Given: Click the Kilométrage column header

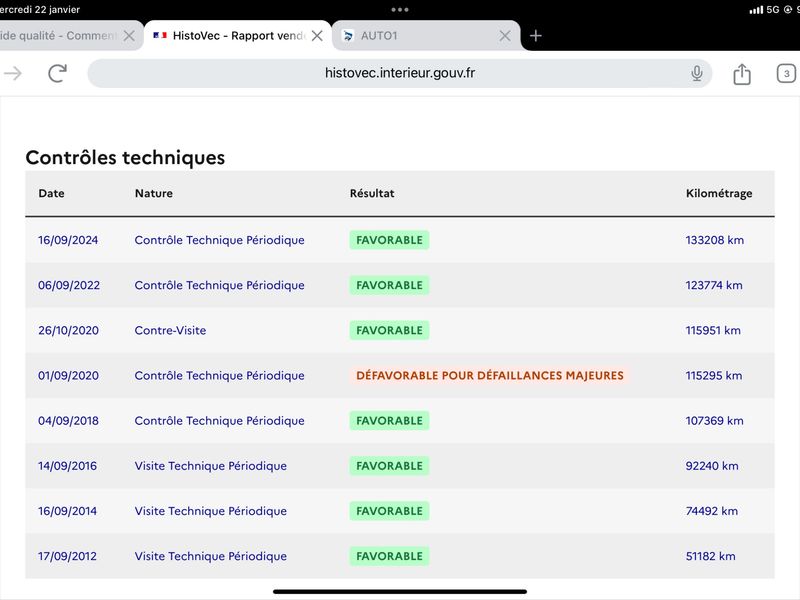Looking at the screenshot, I should click(x=719, y=193).
